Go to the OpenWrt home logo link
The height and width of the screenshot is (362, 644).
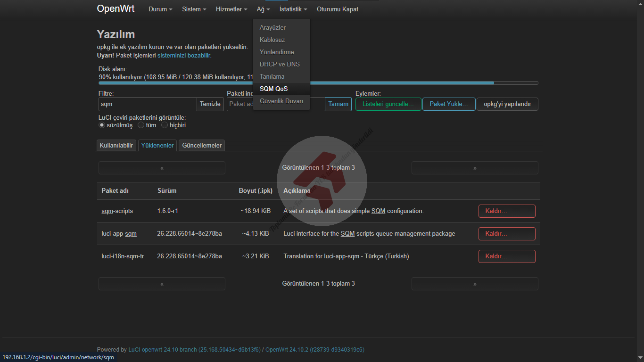click(116, 8)
